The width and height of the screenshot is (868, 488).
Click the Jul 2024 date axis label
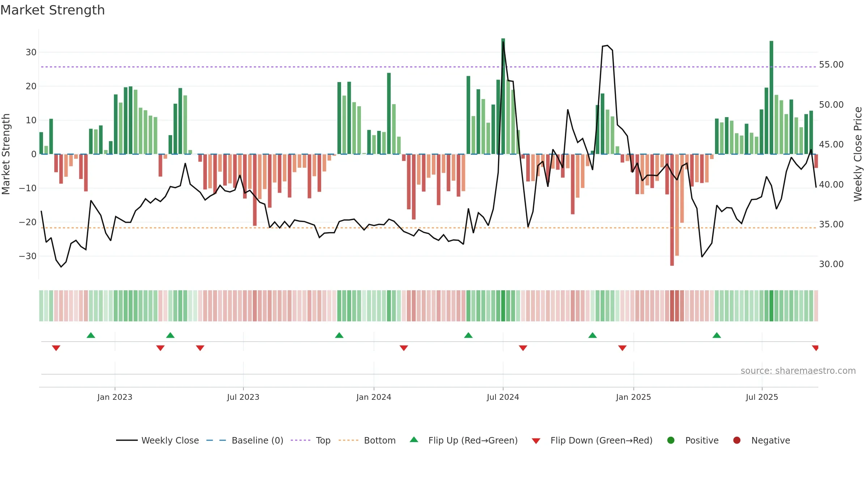click(503, 397)
